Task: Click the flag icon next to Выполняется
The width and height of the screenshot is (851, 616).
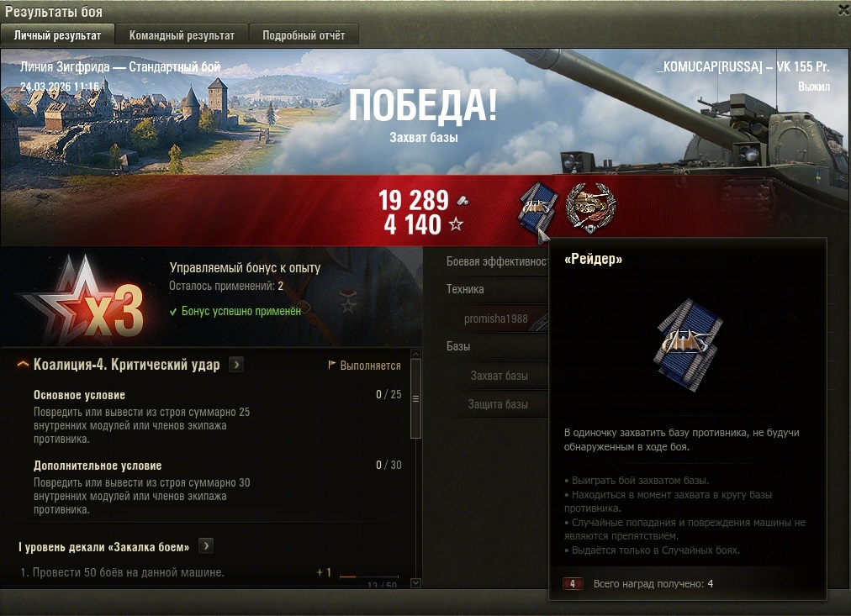Action: tap(331, 365)
